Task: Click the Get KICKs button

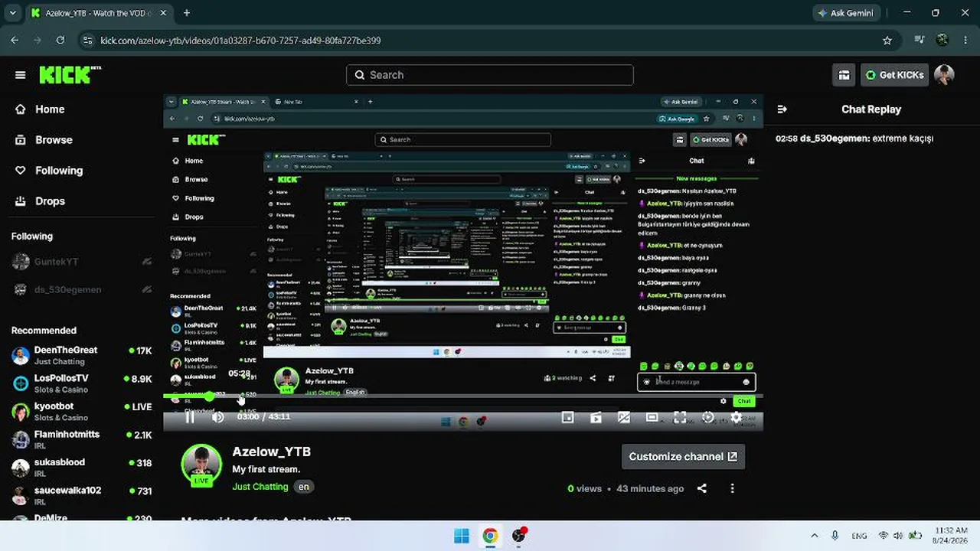Action: coord(894,75)
